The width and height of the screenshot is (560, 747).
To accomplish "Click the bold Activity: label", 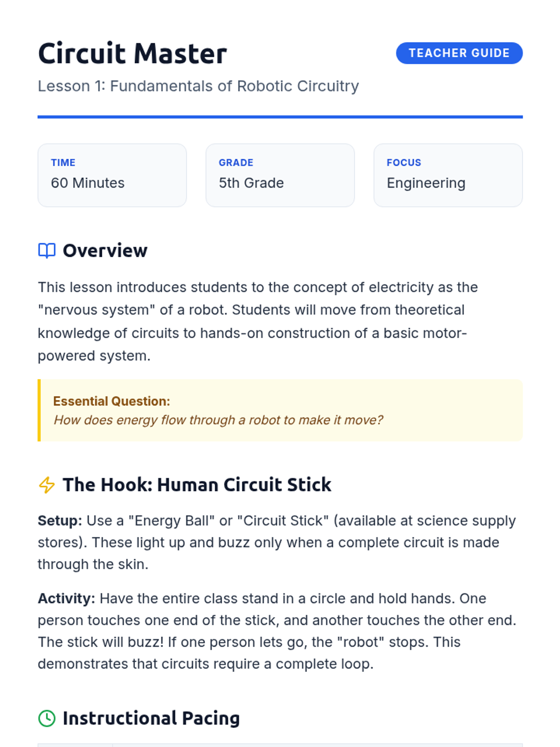I will (x=66, y=599).
